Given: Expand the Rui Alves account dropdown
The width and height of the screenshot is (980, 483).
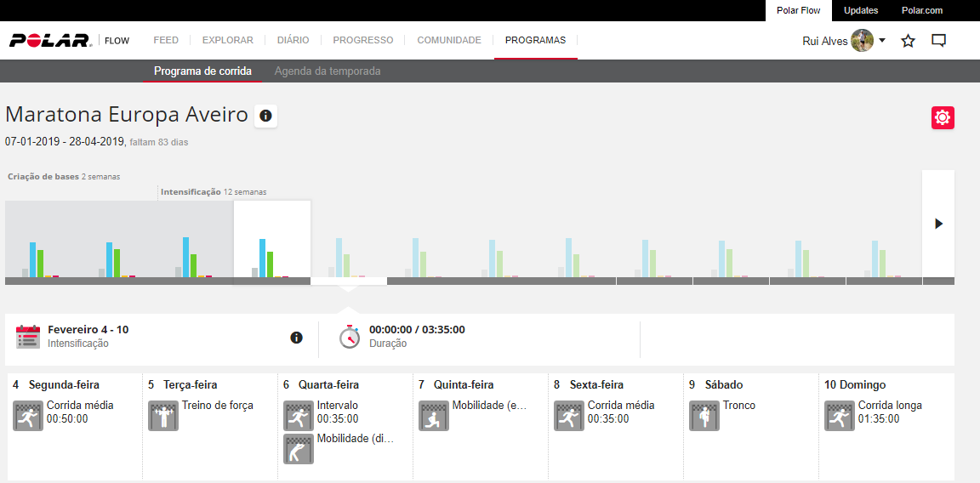Looking at the screenshot, I should tap(881, 41).
